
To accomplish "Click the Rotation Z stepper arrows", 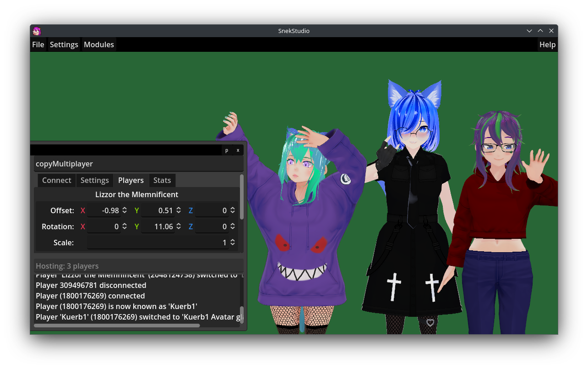I will click(233, 226).
